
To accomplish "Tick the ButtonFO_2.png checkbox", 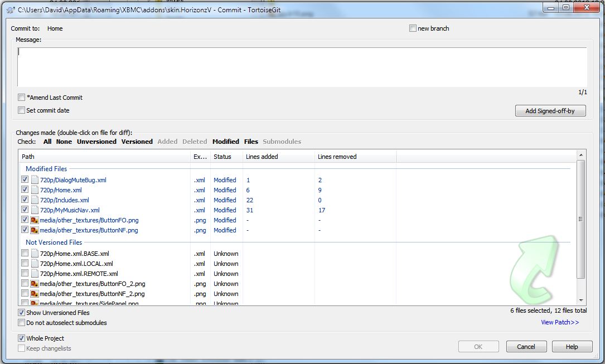I will pyautogui.click(x=25, y=283).
